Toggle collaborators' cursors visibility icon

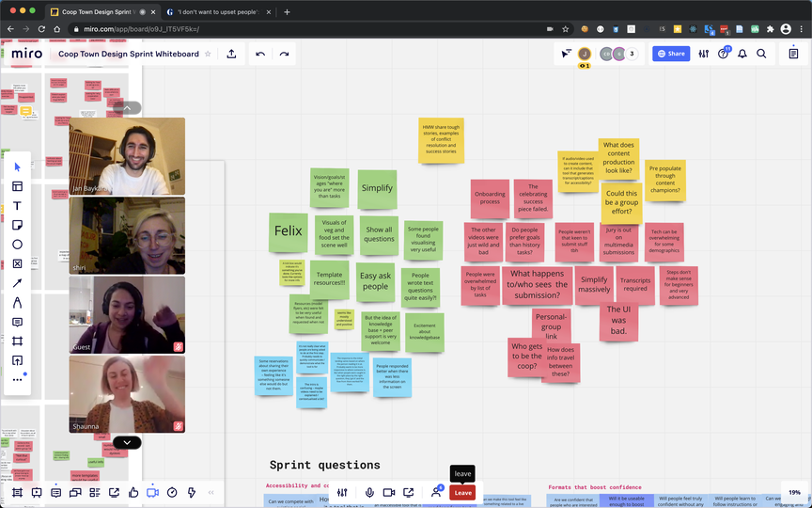tap(566, 54)
